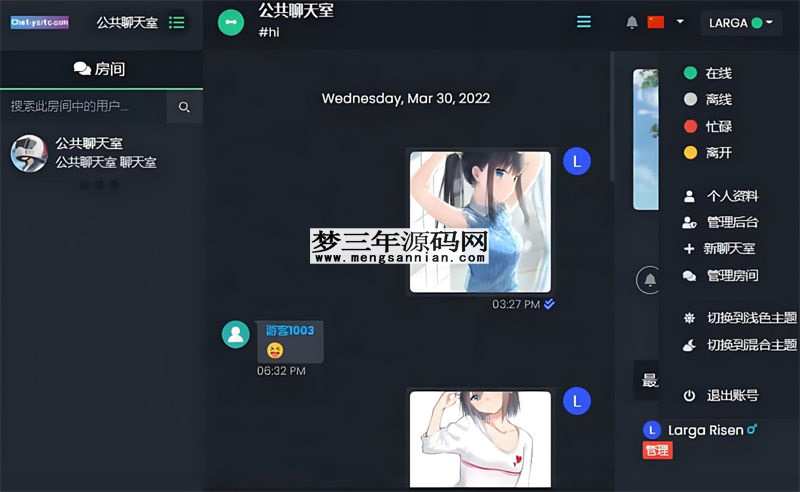Viewport: 800px width, 492px height.
Task: Click the L avatar beside Larga Risen
Action: tap(652, 430)
